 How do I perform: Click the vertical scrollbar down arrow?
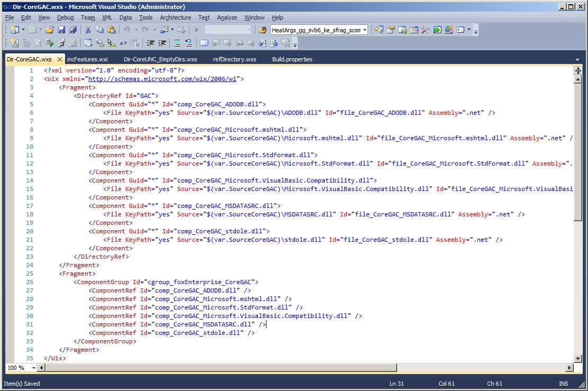(578, 358)
